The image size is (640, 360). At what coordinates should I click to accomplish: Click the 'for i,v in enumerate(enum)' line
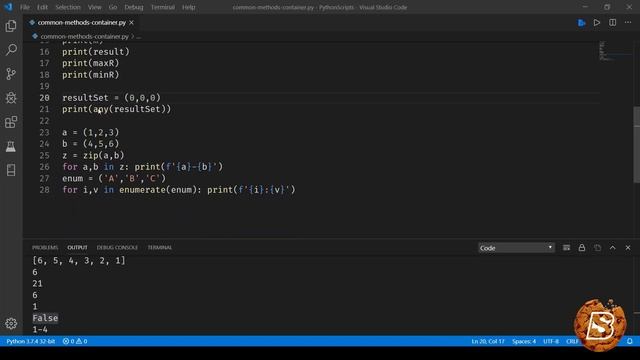point(178,190)
